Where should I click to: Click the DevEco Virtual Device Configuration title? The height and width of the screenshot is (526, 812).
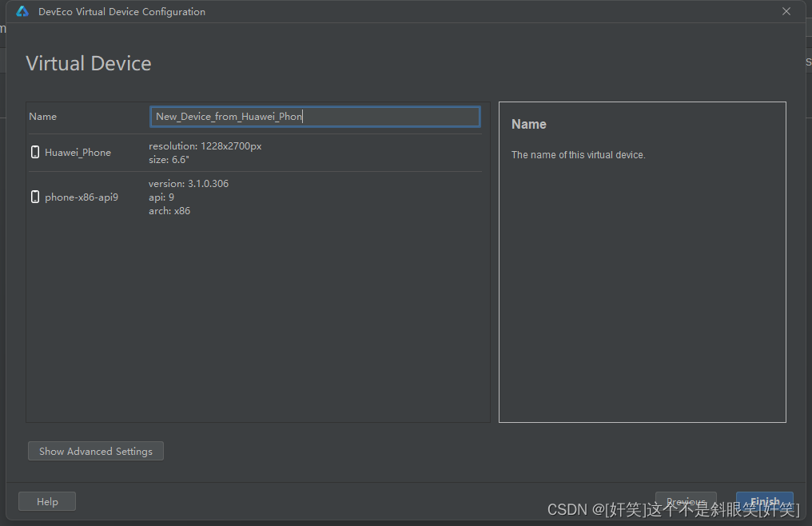[121, 11]
